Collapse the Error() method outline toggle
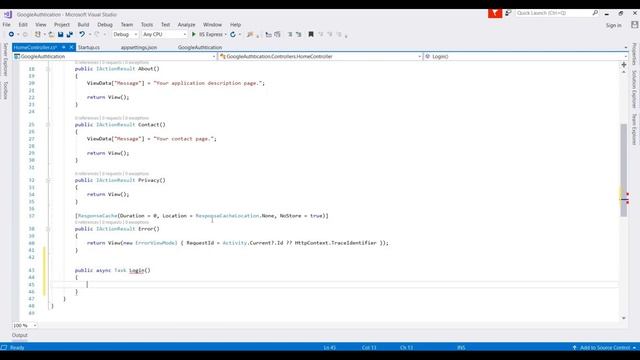 (x=48, y=229)
